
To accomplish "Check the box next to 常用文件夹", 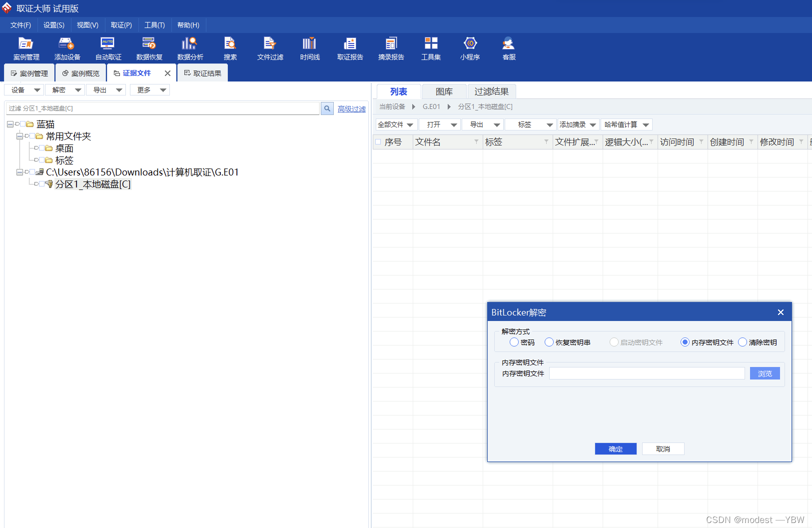I will point(32,136).
